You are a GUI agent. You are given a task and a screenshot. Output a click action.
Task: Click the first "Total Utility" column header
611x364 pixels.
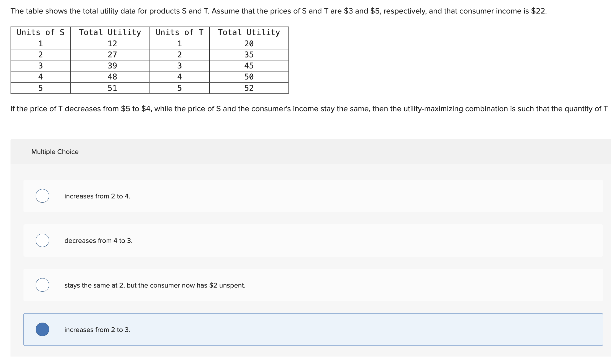coord(110,32)
